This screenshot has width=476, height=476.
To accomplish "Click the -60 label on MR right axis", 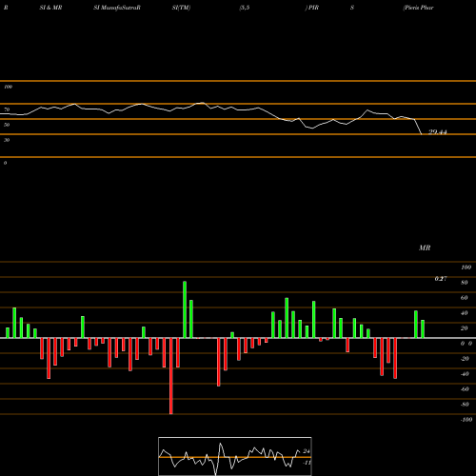I will pyautogui.click(x=465, y=389).
